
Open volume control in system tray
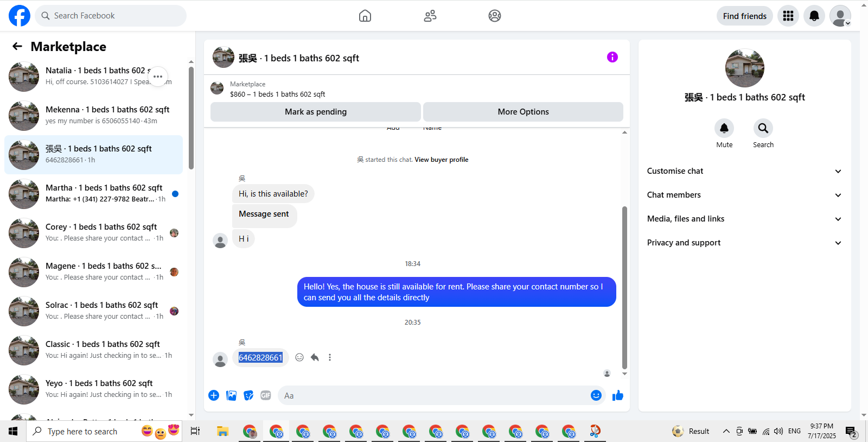(778, 431)
